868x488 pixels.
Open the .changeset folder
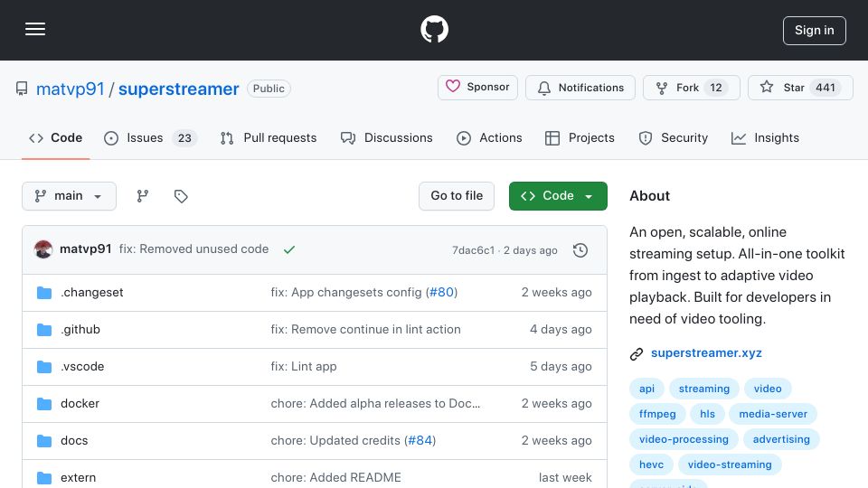[x=92, y=292]
